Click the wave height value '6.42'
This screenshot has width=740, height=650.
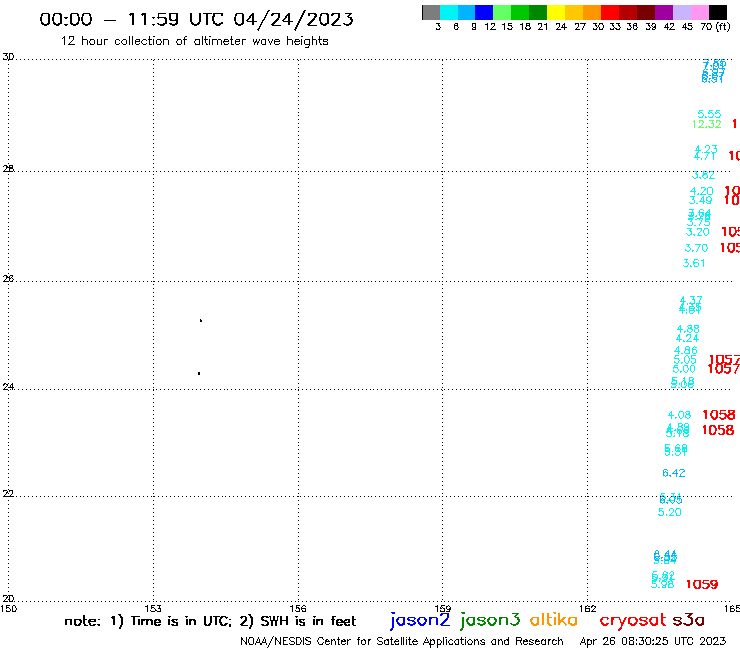click(673, 473)
